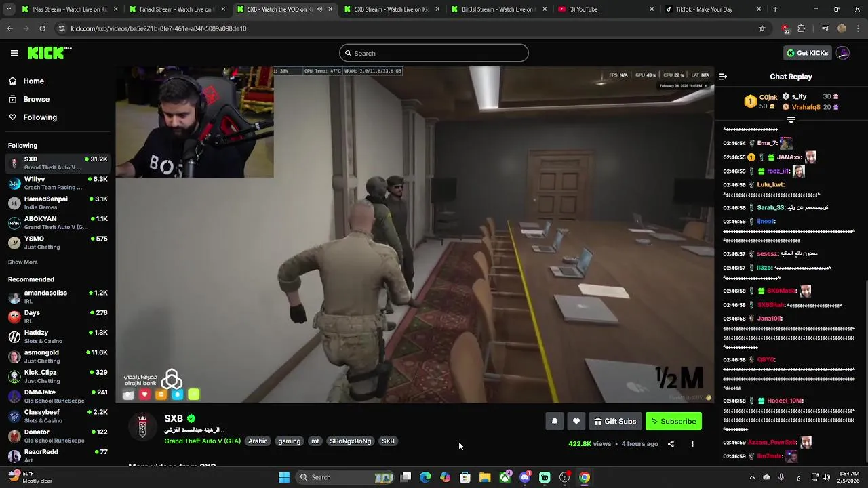Select the Arabic tag

[258, 441]
